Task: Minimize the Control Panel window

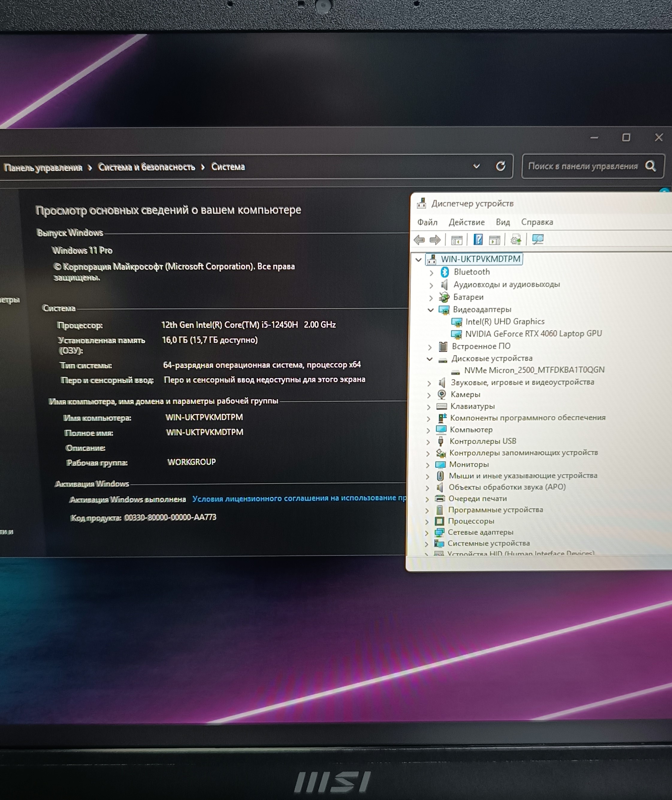Action: [594, 137]
